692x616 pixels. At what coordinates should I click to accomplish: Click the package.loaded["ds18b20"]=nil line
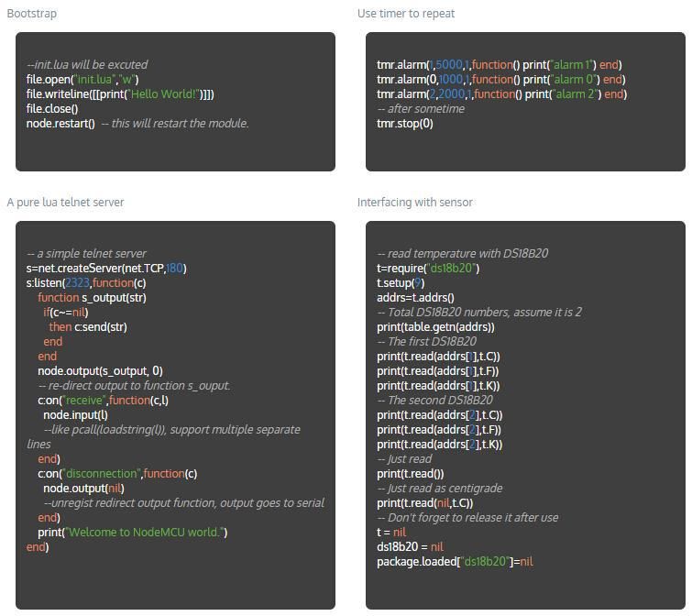click(455, 562)
